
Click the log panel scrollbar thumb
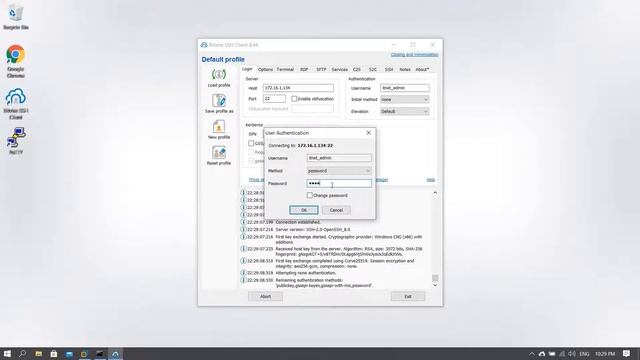pos(435,278)
